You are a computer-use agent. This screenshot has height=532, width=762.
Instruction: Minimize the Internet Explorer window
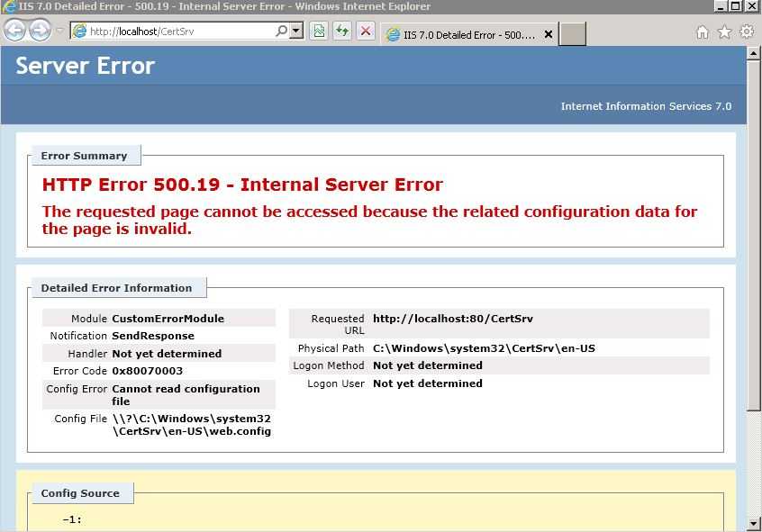721,6
